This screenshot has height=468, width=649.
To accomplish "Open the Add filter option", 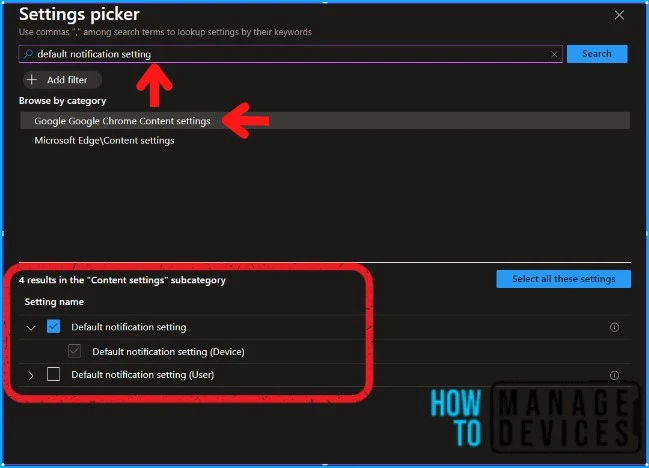I will coord(62,80).
